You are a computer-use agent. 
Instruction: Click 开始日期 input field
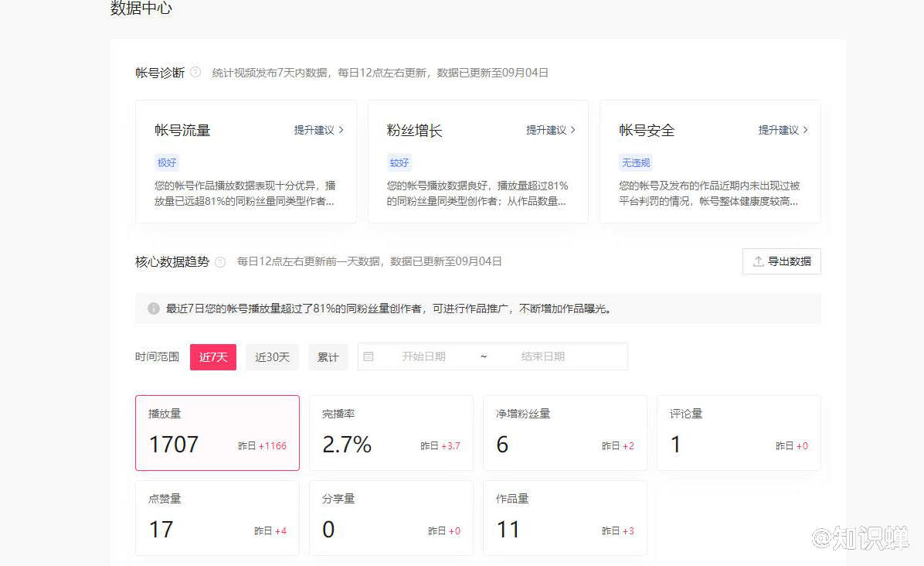(423, 356)
